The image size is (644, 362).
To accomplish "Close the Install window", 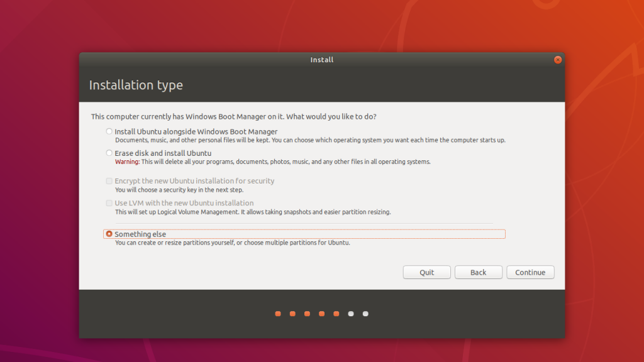I will pos(558,60).
